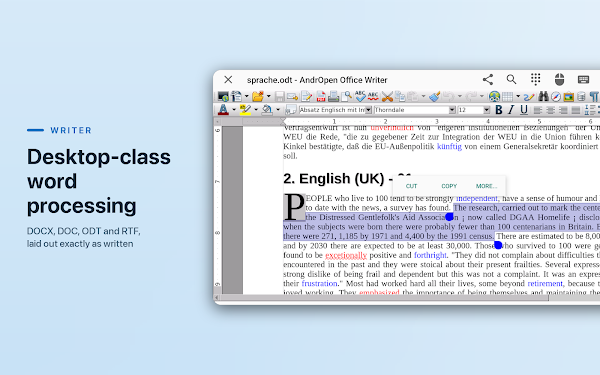Click the horizontal scrollbar at window bottom
Screen dimensions: 600x375
tap(384, 298)
